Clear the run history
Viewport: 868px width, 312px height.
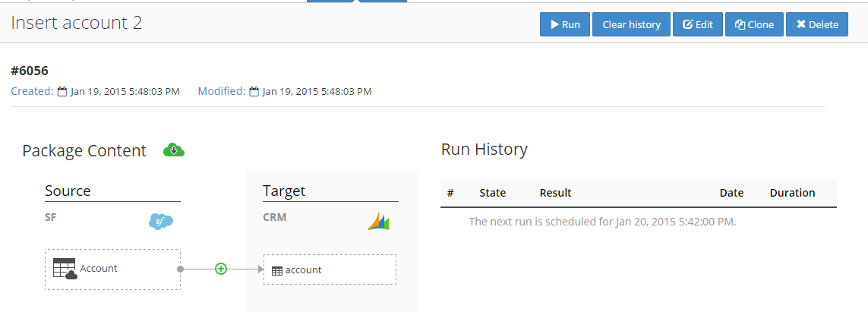(631, 24)
